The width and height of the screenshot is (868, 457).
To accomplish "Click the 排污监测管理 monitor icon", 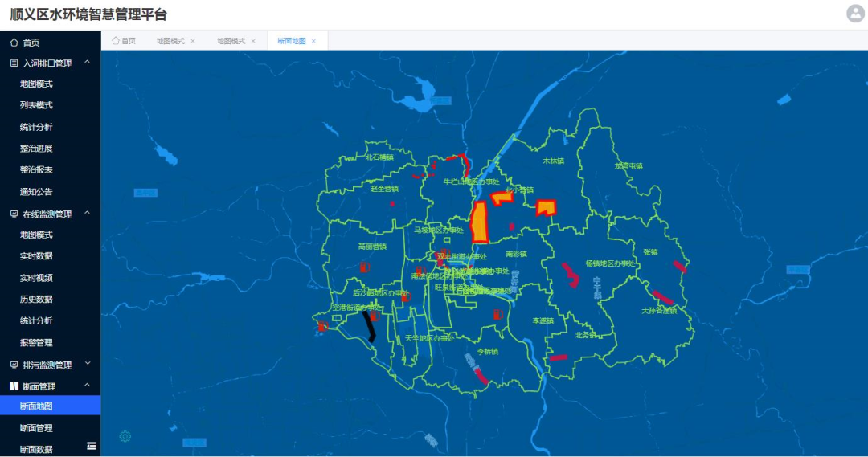I will 14,365.
